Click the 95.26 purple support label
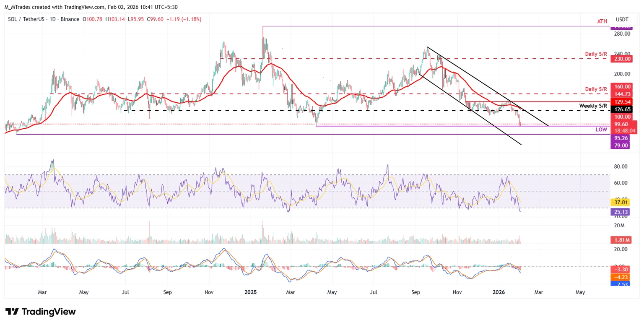The image size is (644, 325). pyautogui.click(x=621, y=138)
